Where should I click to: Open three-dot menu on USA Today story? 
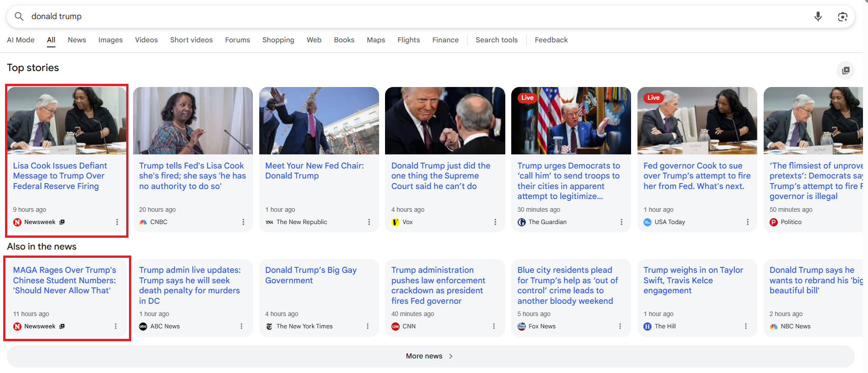point(748,222)
